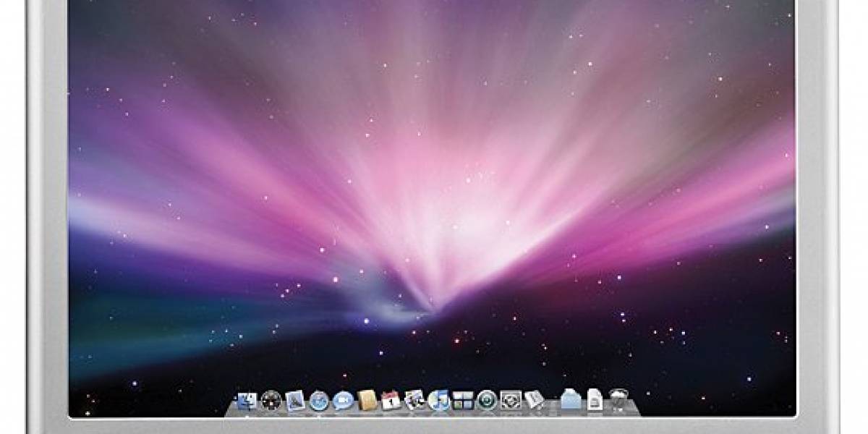868x434 pixels.
Task: Launch Dashboard from the Dock
Action: (271, 399)
